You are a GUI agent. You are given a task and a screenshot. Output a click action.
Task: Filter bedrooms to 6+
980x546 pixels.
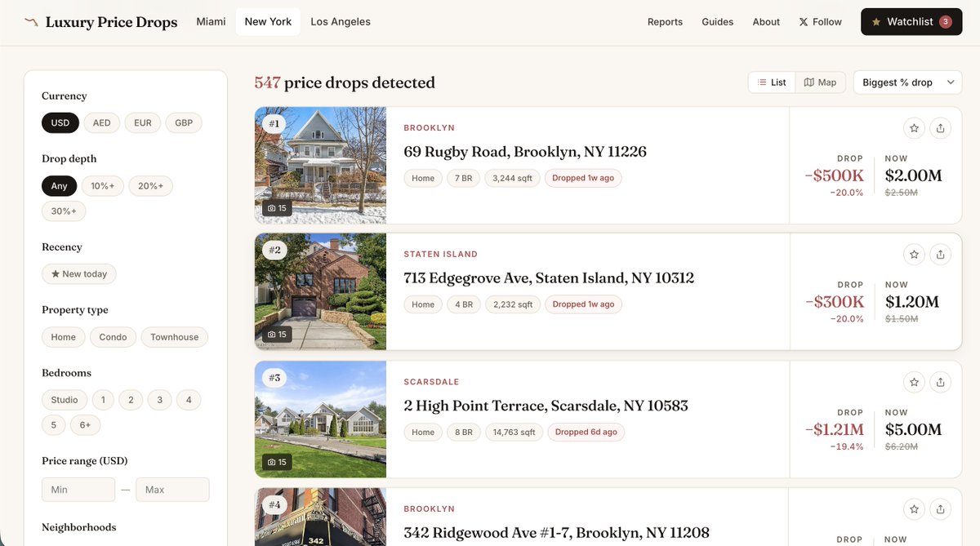[86, 425]
